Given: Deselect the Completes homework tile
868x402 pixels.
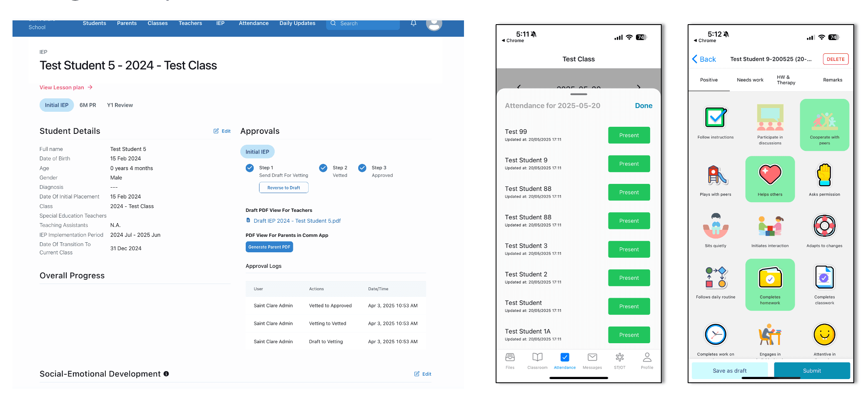Looking at the screenshot, I should pos(770,285).
